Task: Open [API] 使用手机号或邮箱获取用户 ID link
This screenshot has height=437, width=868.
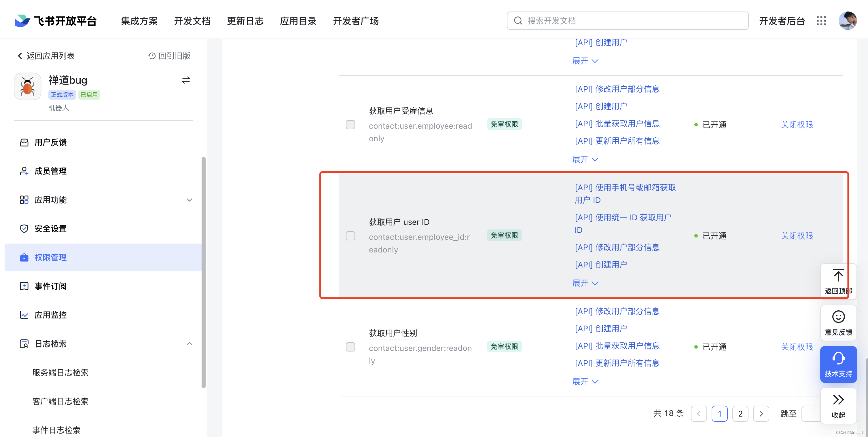Action: pyautogui.click(x=625, y=194)
